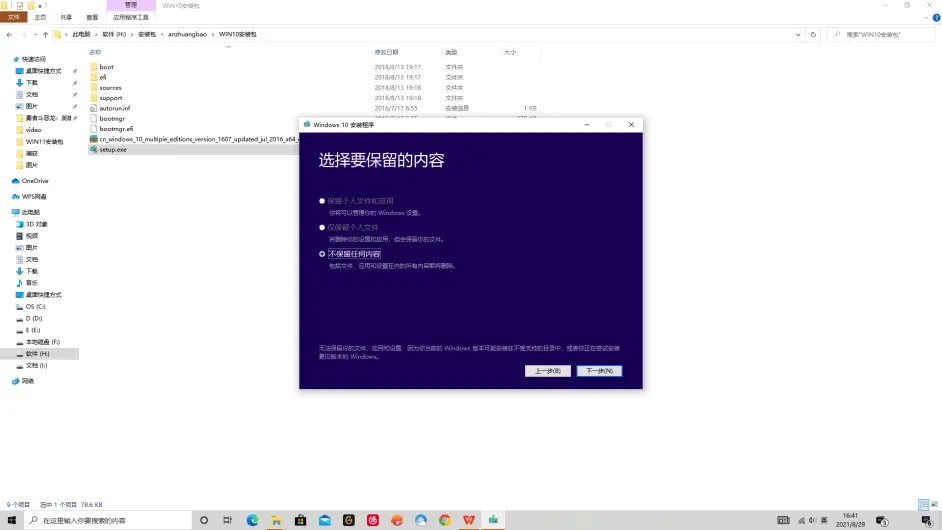The image size is (942, 530).
Task: Open Microsoft Store from the taskbar
Action: (x=300, y=520)
